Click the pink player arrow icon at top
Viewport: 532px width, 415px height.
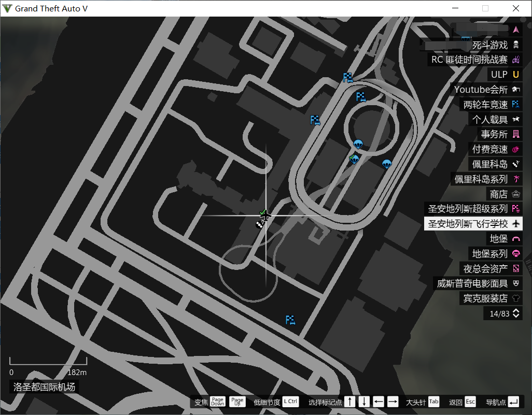coord(516,30)
